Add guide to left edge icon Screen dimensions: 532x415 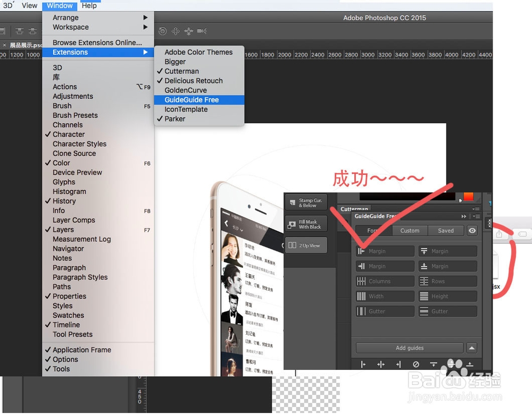363,364
